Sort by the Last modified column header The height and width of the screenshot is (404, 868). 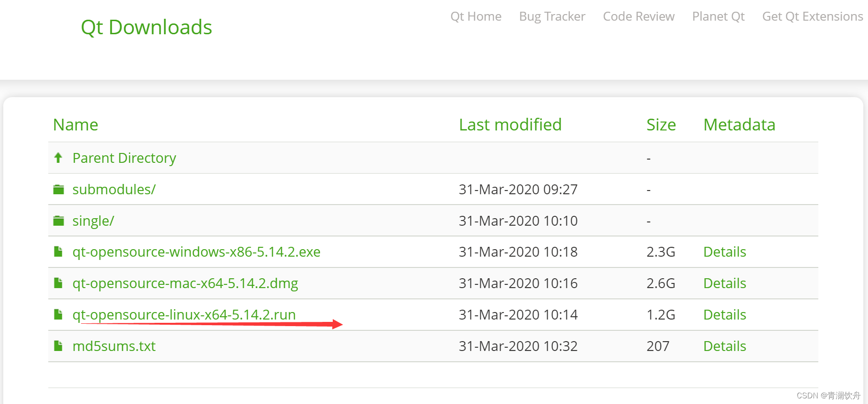510,125
